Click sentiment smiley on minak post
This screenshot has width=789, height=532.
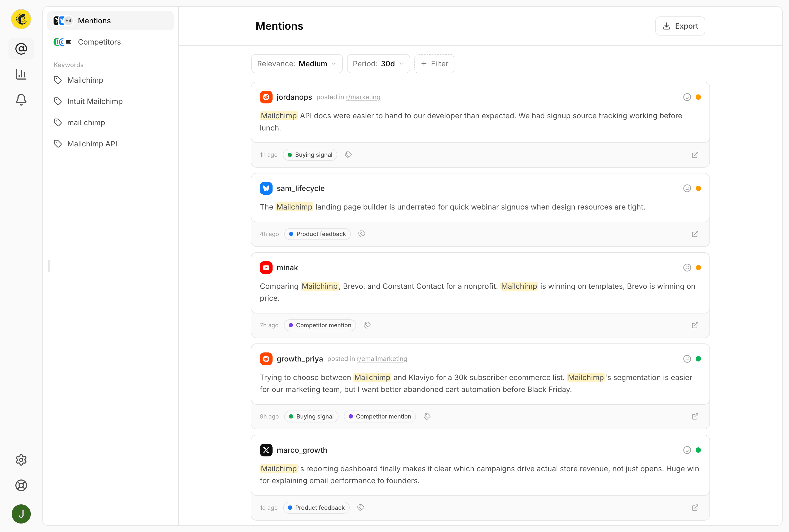(687, 268)
